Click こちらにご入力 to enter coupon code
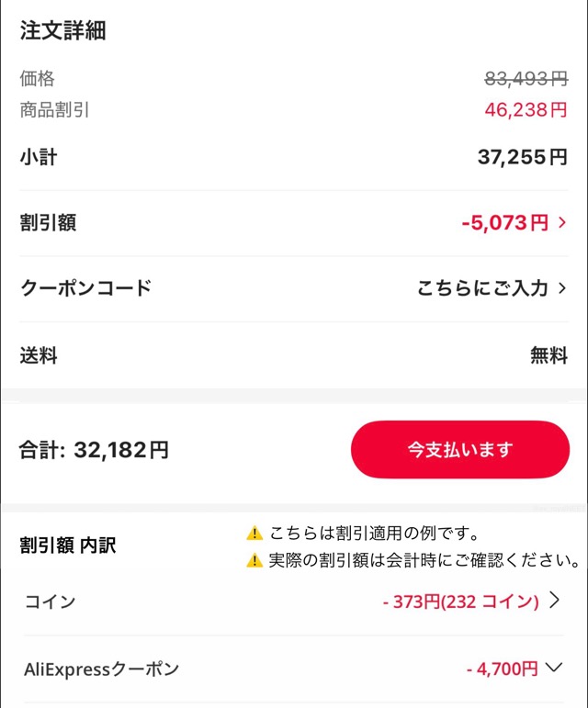 [x=482, y=288]
